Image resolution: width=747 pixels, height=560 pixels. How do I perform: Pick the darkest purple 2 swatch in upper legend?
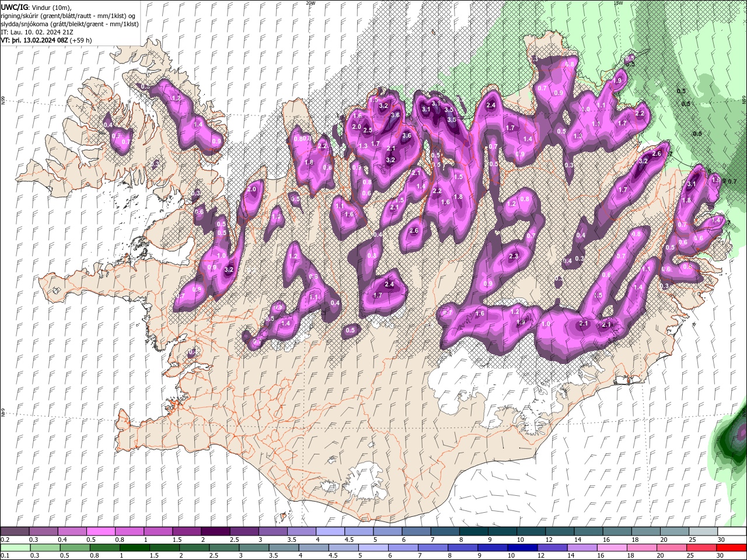tap(215, 531)
